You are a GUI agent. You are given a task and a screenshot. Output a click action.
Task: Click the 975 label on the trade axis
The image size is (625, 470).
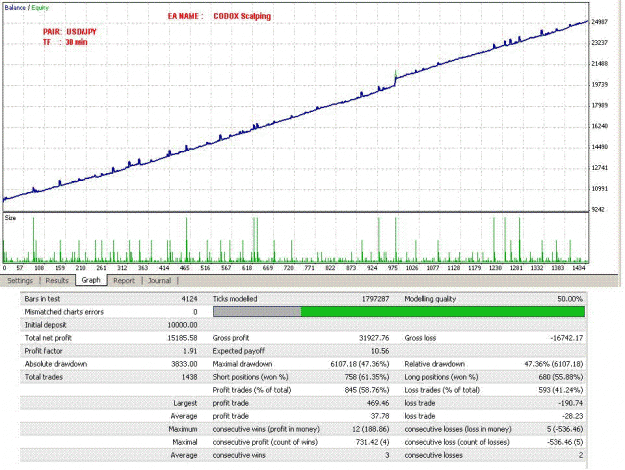(393, 268)
